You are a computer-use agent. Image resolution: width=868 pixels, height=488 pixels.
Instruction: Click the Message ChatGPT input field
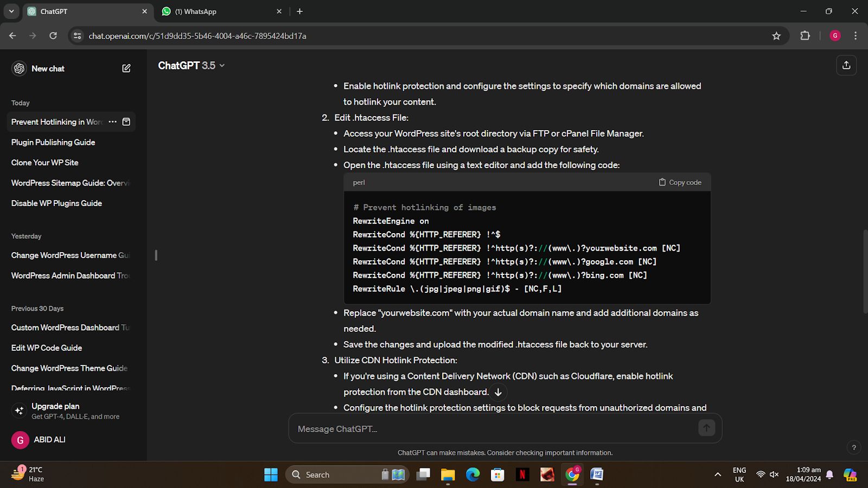(x=494, y=429)
